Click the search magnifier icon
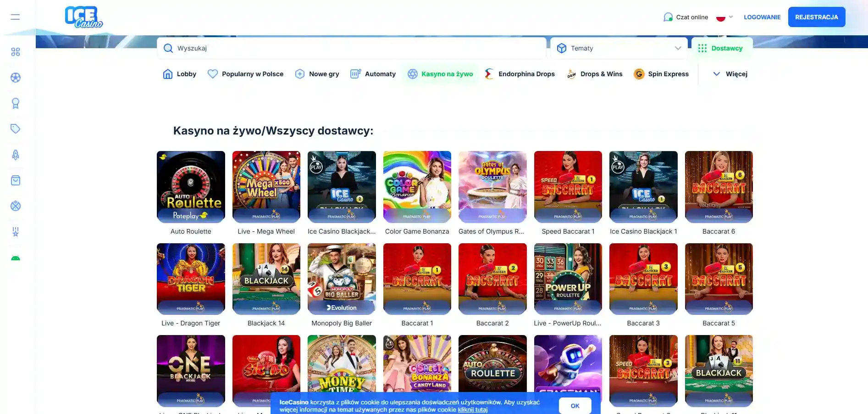Viewport: 868px width, 414px height. point(168,48)
